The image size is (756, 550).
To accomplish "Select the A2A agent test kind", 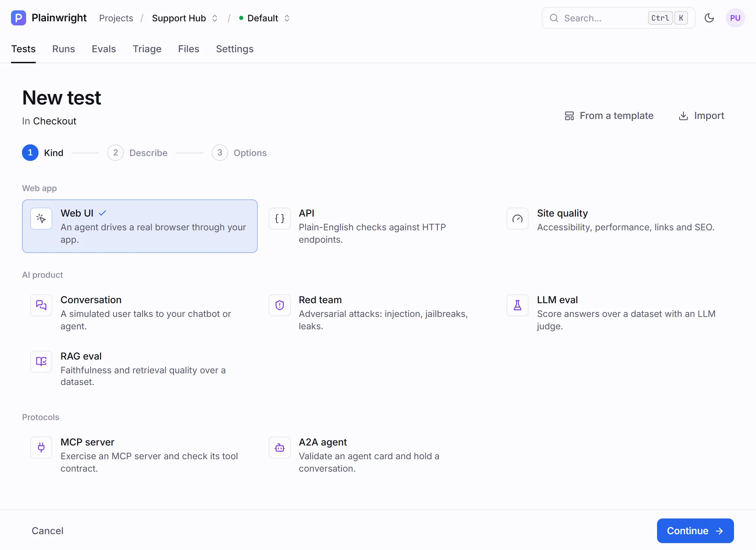I will click(x=377, y=455).
